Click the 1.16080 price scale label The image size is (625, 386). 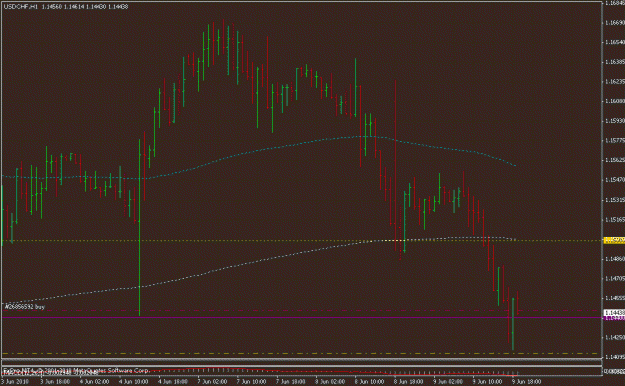[615, 101]
